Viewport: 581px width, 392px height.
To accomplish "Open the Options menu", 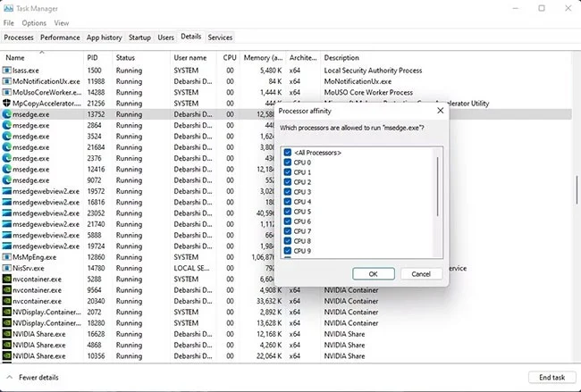I will pos(34,22).
